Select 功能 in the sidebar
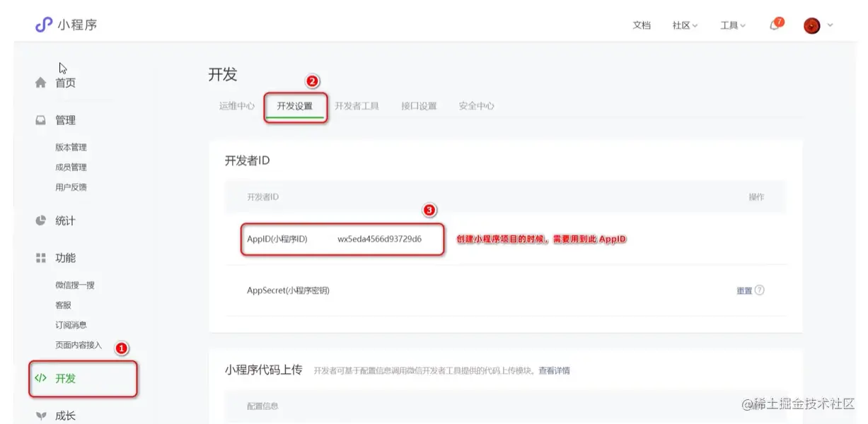 [66, 258]
